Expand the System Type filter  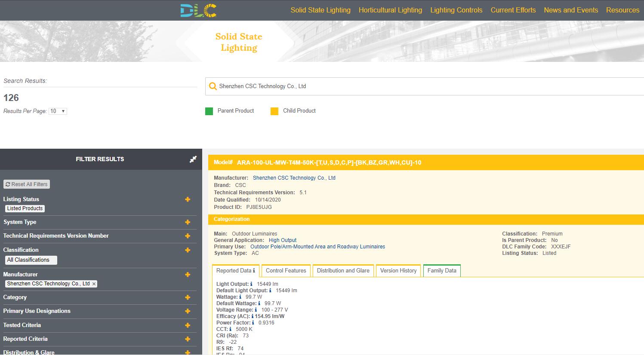point(188,222)
